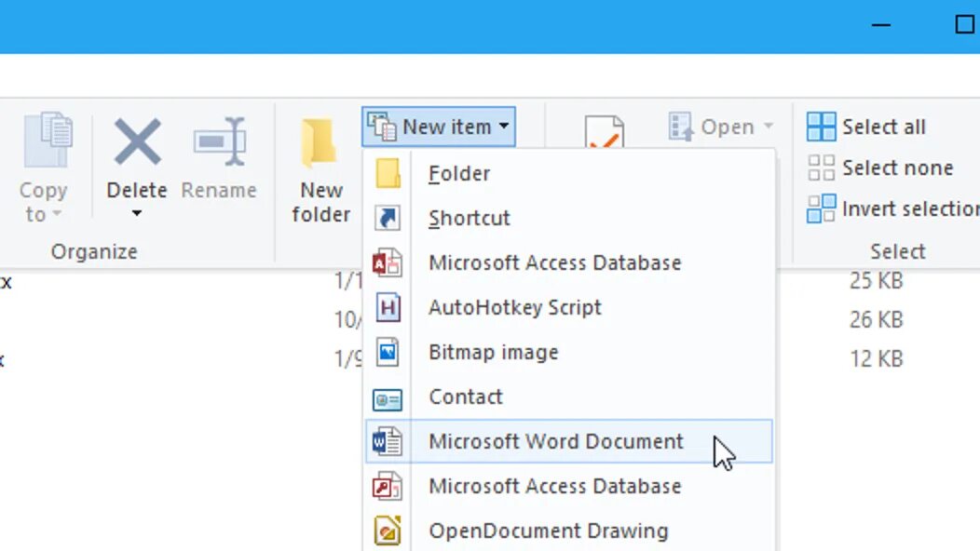Image resolution: width=980 pixels, height=551 pixels.
Task: Select first Microsoft Access Database entry
Action: click(x=569, y=263)
